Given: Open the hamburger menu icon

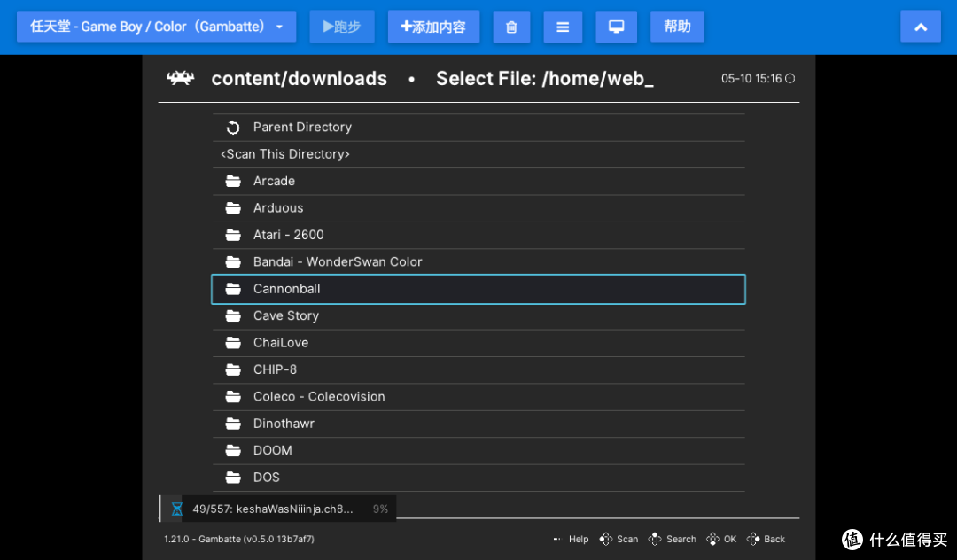Looking at the screenshot, I should [x=563, y=27].
